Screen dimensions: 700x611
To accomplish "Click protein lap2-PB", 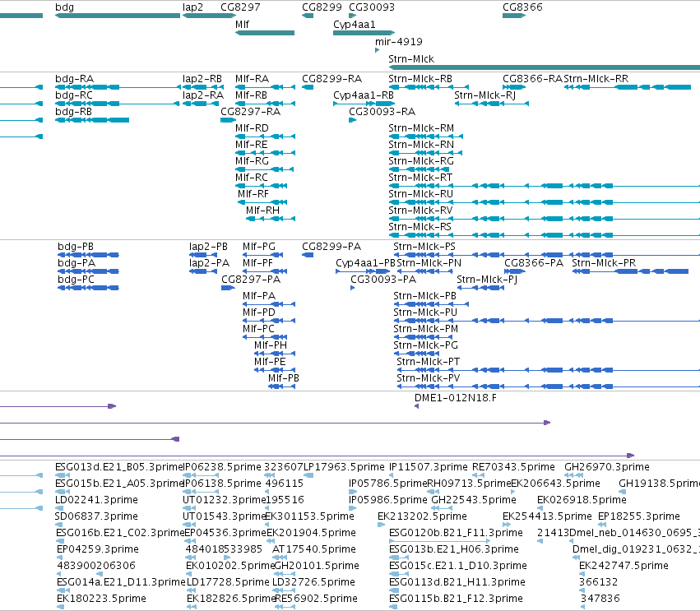I will [x=208, y=247].
